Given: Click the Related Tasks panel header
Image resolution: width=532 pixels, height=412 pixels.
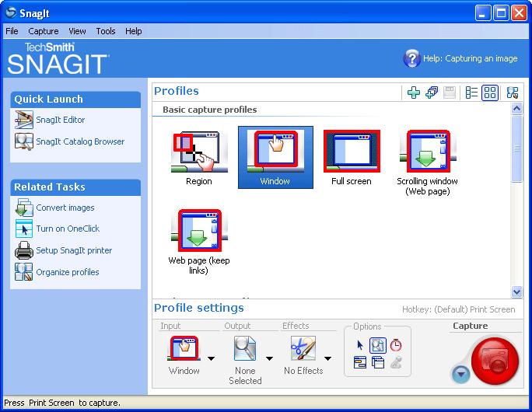Looking at the screenshot, I should click(x=75, y=187).
